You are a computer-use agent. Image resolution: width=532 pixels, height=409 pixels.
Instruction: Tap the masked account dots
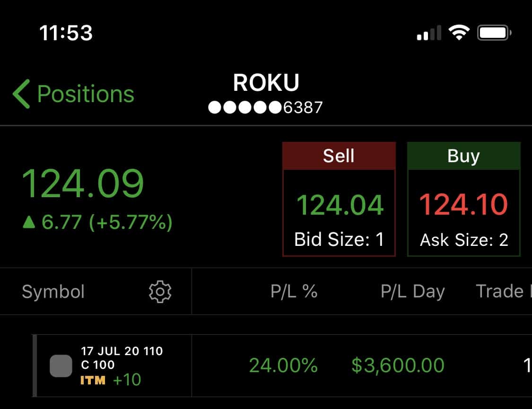click(244, 107)
